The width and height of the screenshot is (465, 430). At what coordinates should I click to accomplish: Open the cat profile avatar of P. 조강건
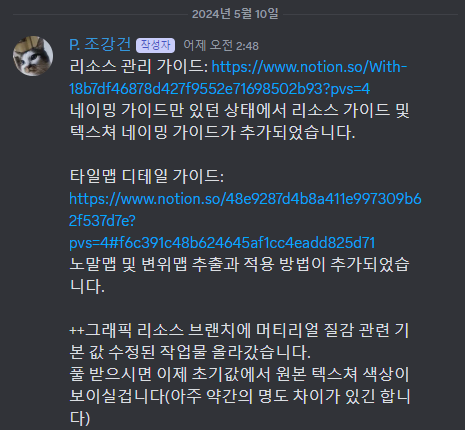pos(33,56)
